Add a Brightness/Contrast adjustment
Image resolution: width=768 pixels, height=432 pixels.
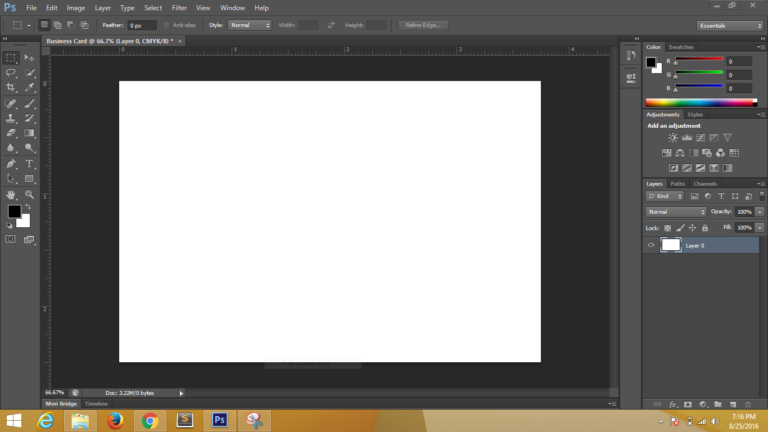[673, 138]
